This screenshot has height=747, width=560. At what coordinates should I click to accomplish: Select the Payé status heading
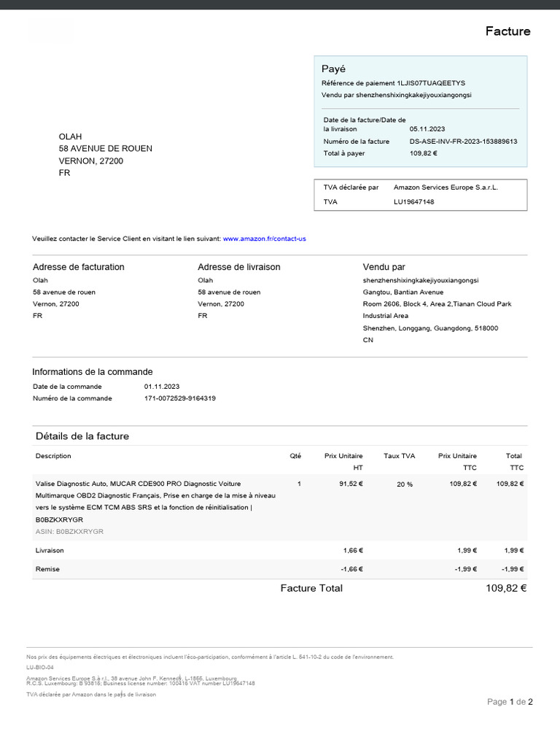tap(333, 69)
